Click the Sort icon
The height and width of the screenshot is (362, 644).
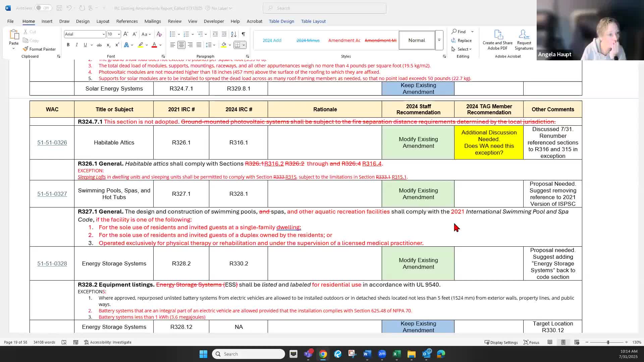(234, 34)
